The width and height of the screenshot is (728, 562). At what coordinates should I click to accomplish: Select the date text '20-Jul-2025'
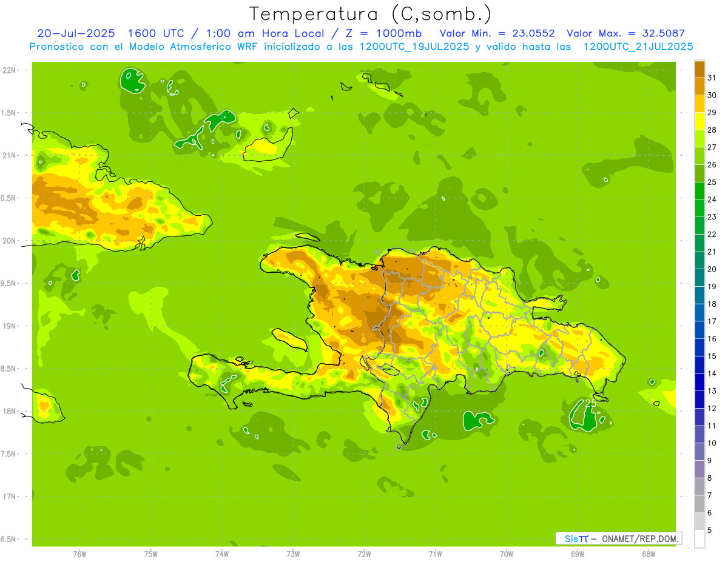78,33
